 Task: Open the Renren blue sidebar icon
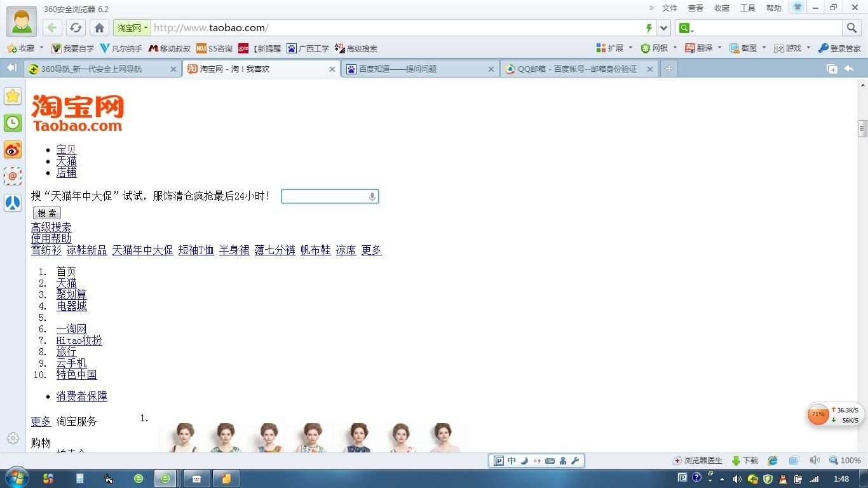click(13, 203)
